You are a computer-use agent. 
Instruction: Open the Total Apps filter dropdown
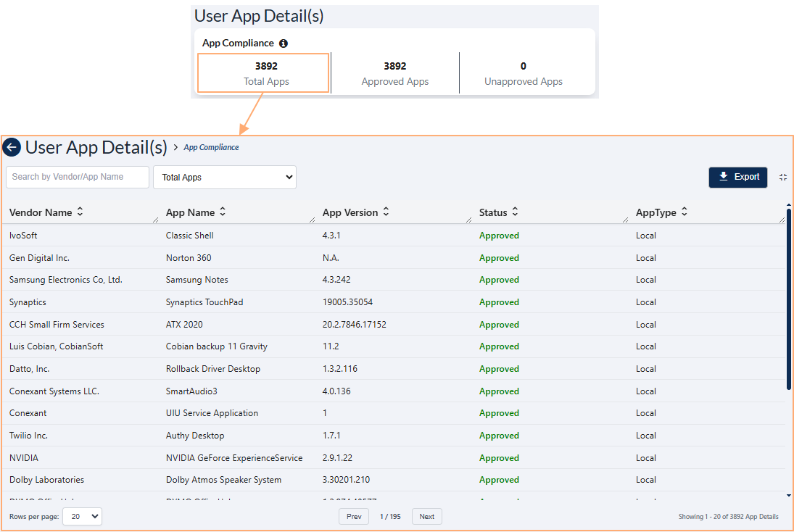(x=224, y=177)
